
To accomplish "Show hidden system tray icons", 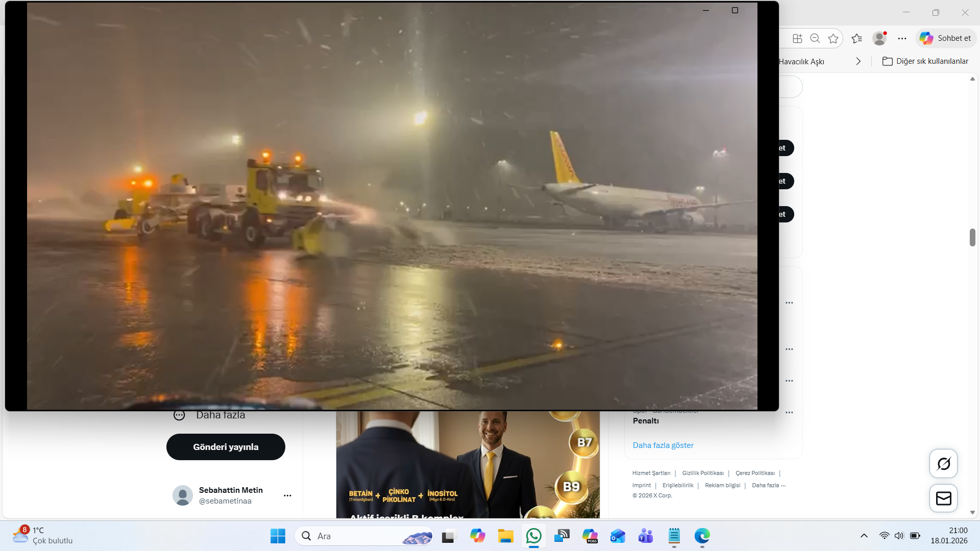I will pyautogui.click(x=864, y=536).
